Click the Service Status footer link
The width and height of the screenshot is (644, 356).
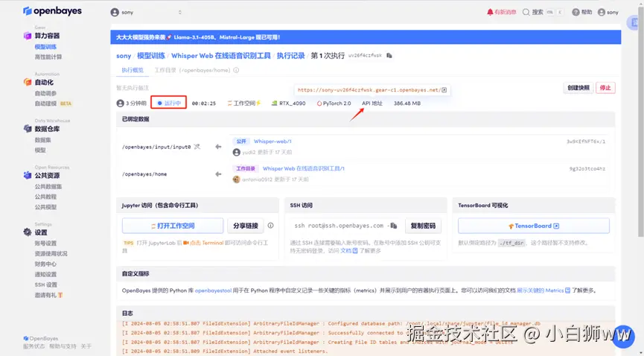34,346
